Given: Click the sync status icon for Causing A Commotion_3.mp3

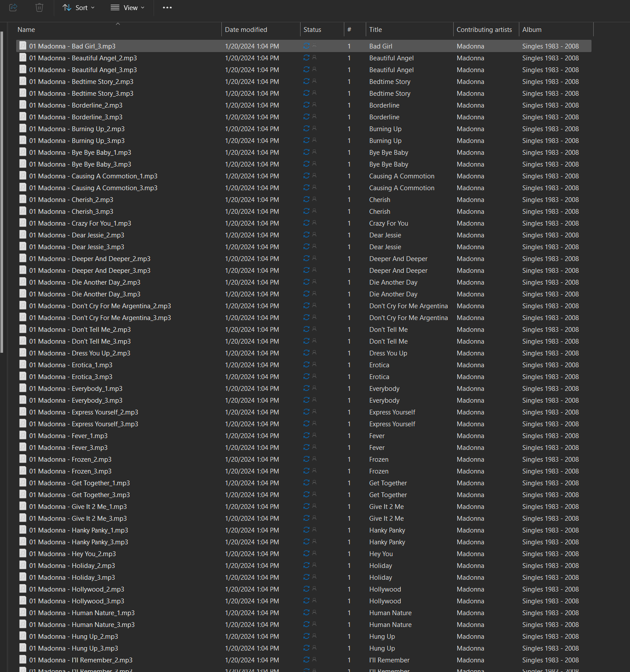Looking at the screenshot, I should (306, 188).
